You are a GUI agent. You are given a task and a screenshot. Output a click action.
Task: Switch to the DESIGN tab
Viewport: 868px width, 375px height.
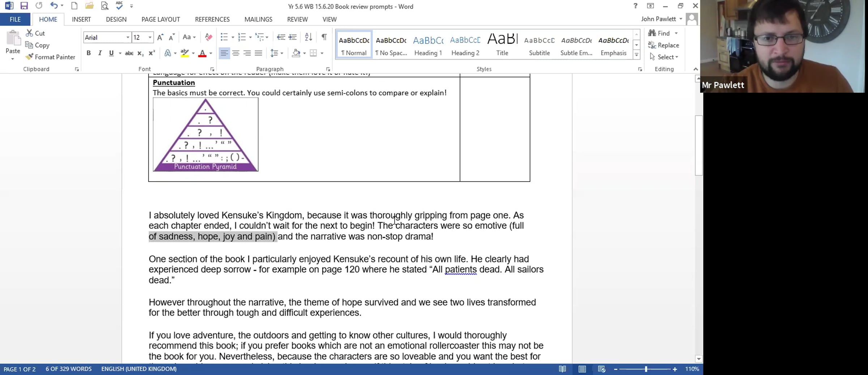click(116, 20)
